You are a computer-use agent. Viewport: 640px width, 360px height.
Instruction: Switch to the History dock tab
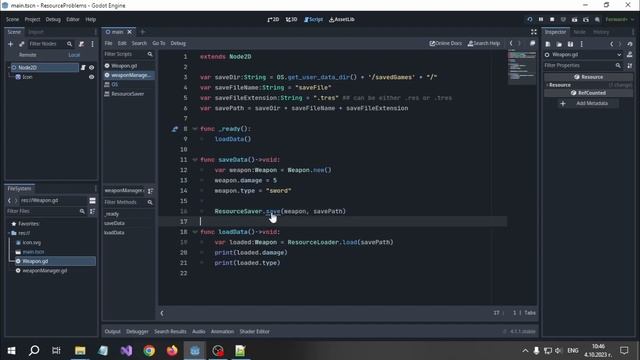pos(601,32)
